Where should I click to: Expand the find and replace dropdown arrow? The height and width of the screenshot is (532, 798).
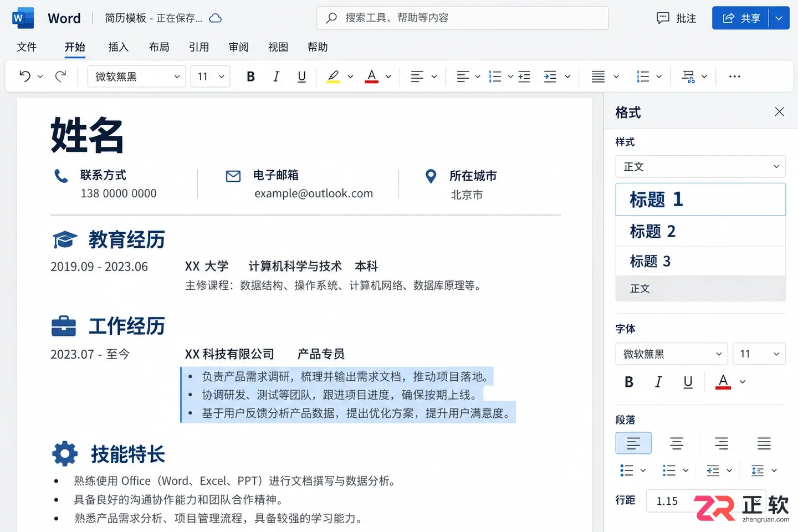tap(704, 76)
